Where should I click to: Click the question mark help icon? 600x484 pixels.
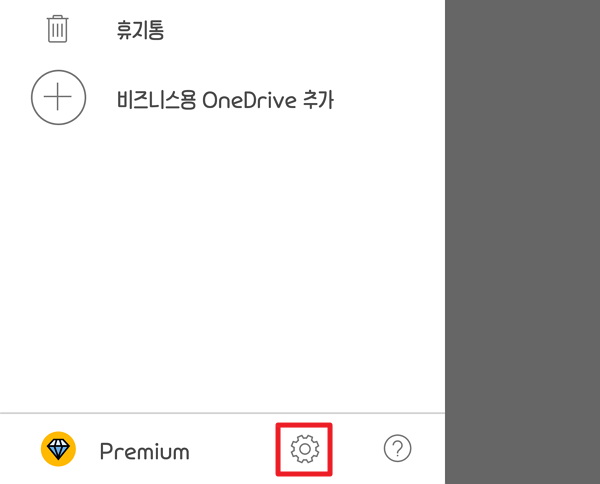click(x=398, y=448)
